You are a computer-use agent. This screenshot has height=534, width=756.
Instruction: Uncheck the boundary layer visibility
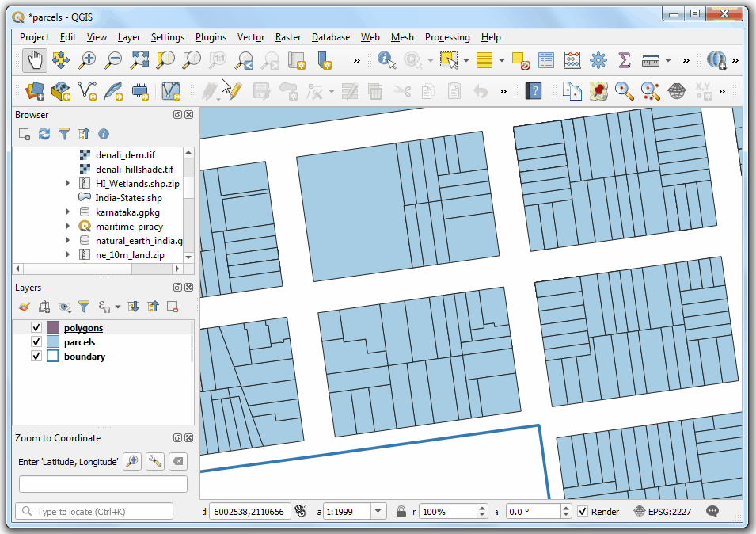click(x=36, y=356)
